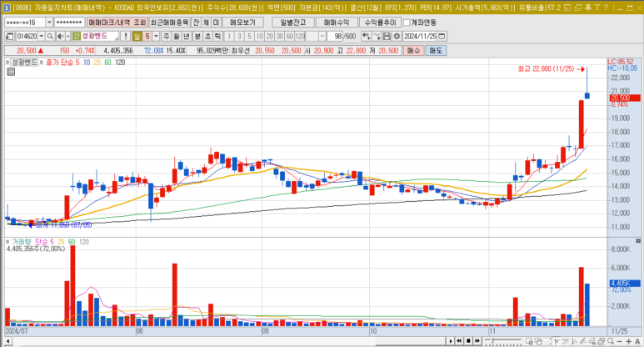
Task: Click the small grid icon on the price chart
Action: (x=11, y=72)
